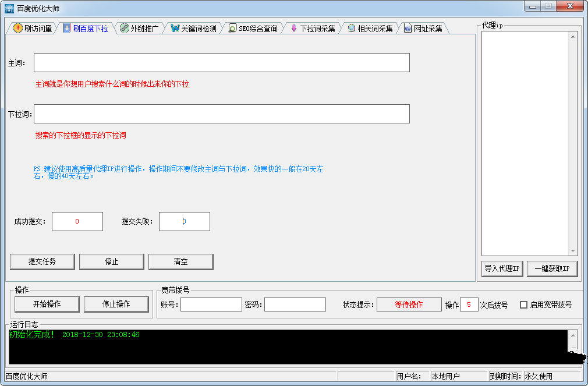Click the 提交失败 count field
588x386 pixels.
click(x=185, y=221)
